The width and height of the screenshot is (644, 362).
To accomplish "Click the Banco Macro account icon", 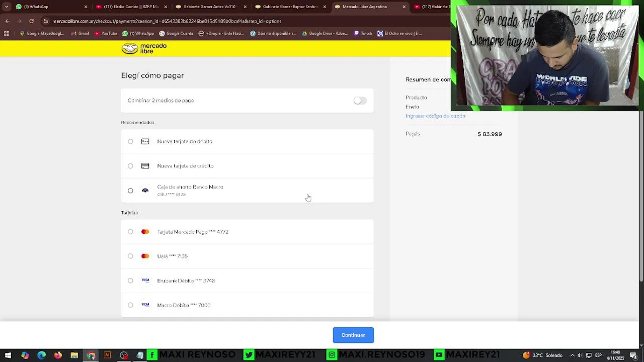I will point(145,191).
